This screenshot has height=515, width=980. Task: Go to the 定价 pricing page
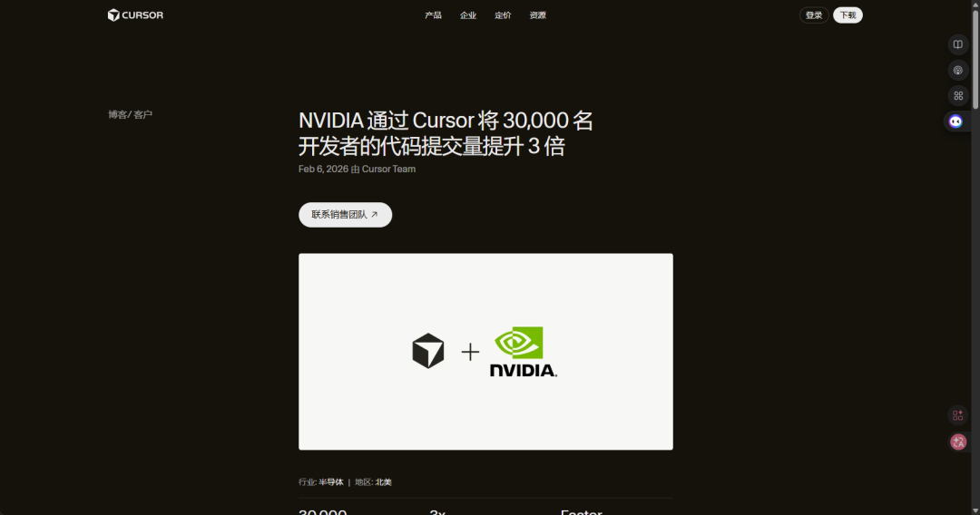coord(503,15)
